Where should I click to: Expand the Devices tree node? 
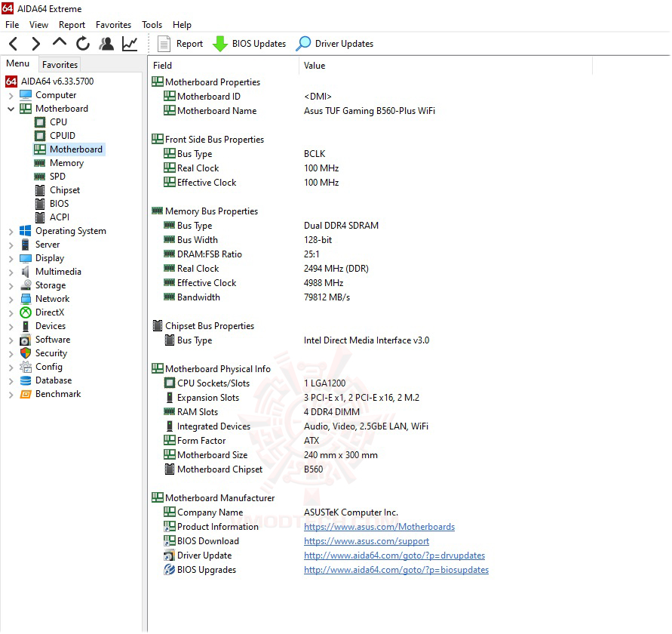click(11, 327)
